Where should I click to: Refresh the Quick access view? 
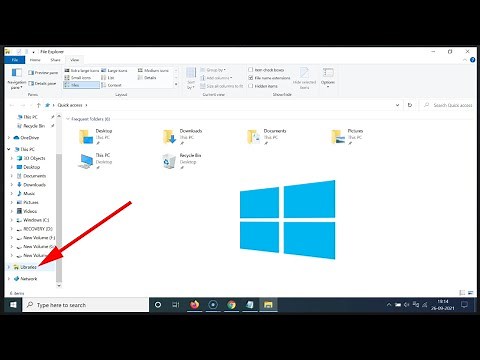(x=410, y=105)
